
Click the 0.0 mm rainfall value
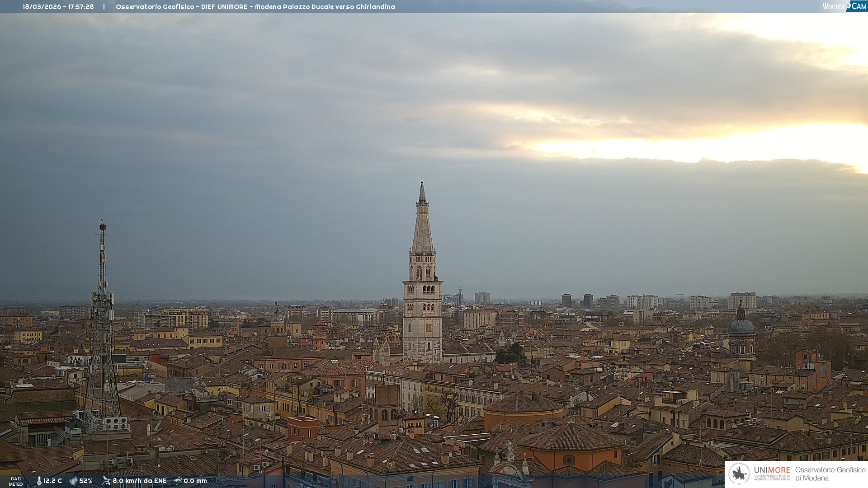tap(195, 481)
